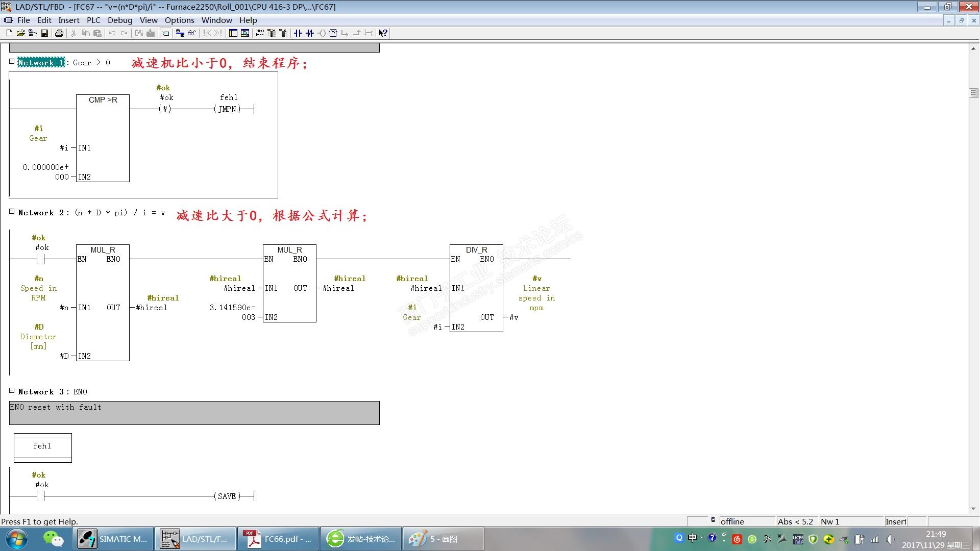
Task: Select the Network 1 title label
Action: pyautogui.click(x=41, y=63)
